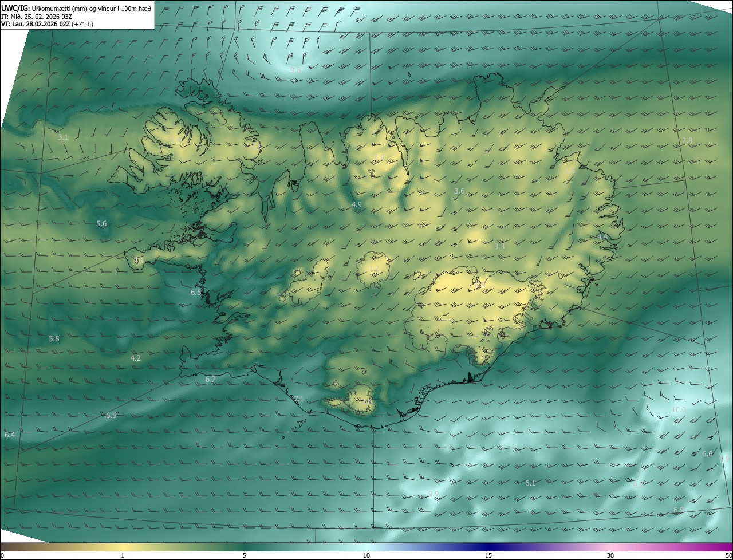The image size is (733, 560).
Task: Click the 10.0 value label in the southeast
Action: click(x=679, y=410)
